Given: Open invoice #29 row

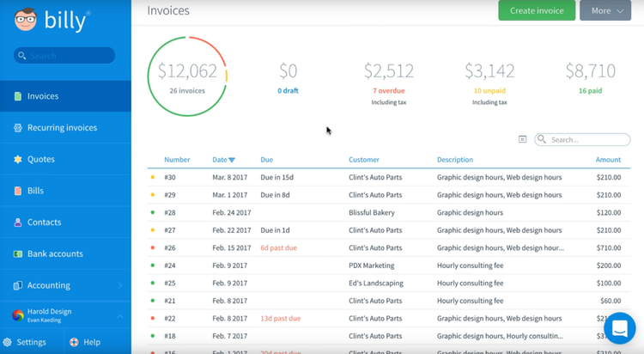Looking at the screenshot, I should coord(388,195).
